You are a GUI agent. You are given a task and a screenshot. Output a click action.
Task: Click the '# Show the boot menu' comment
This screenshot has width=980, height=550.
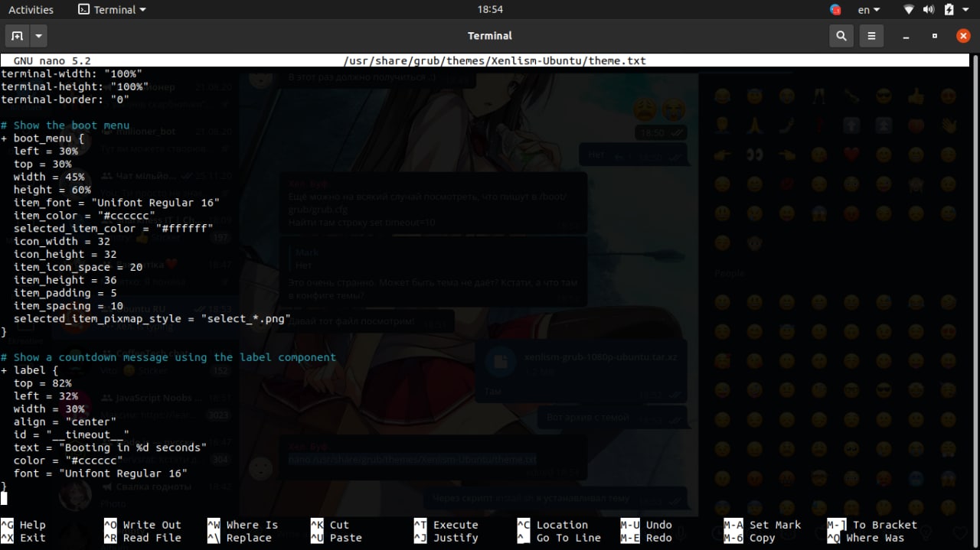(65, 125)
